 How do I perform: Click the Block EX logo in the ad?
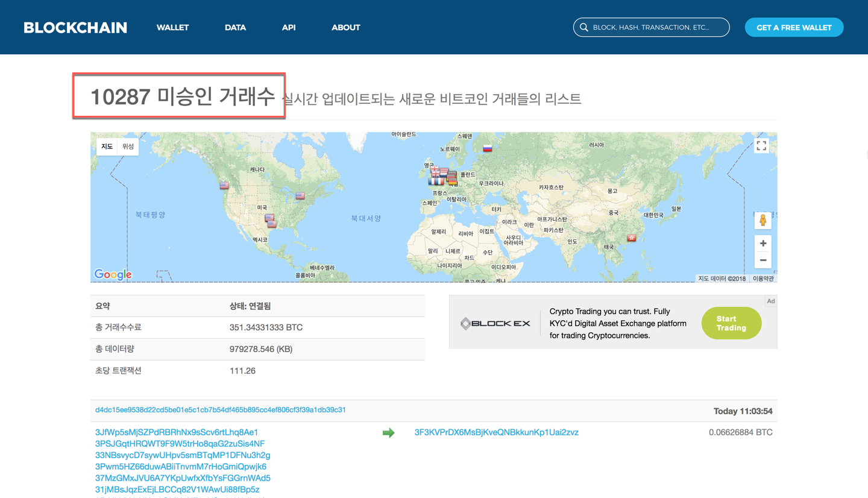point(495,324)
